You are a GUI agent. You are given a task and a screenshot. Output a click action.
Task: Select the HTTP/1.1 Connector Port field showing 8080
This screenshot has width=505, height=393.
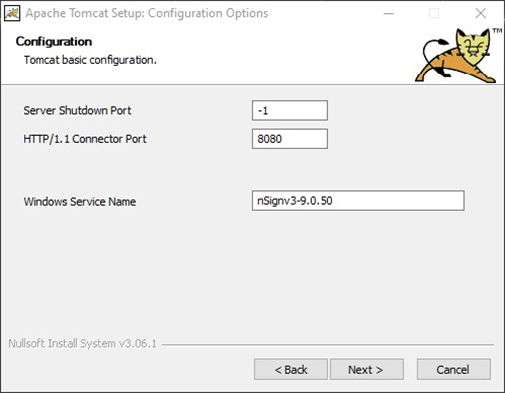290,139
